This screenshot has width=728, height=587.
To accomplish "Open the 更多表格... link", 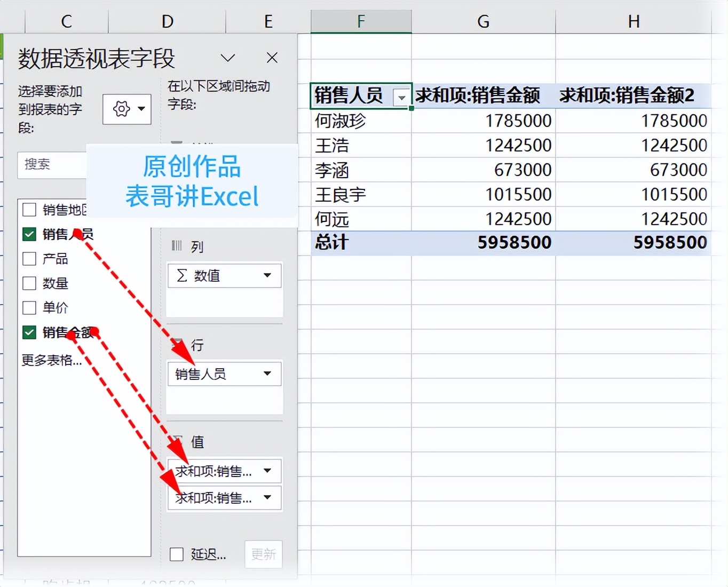I will 52,360.
